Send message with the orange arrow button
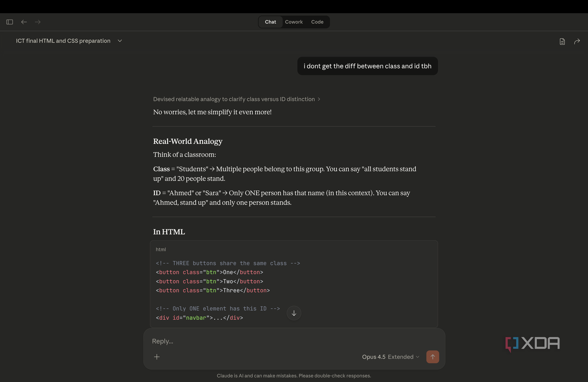The height and width of the screenshot is (382, 588). 433,357
